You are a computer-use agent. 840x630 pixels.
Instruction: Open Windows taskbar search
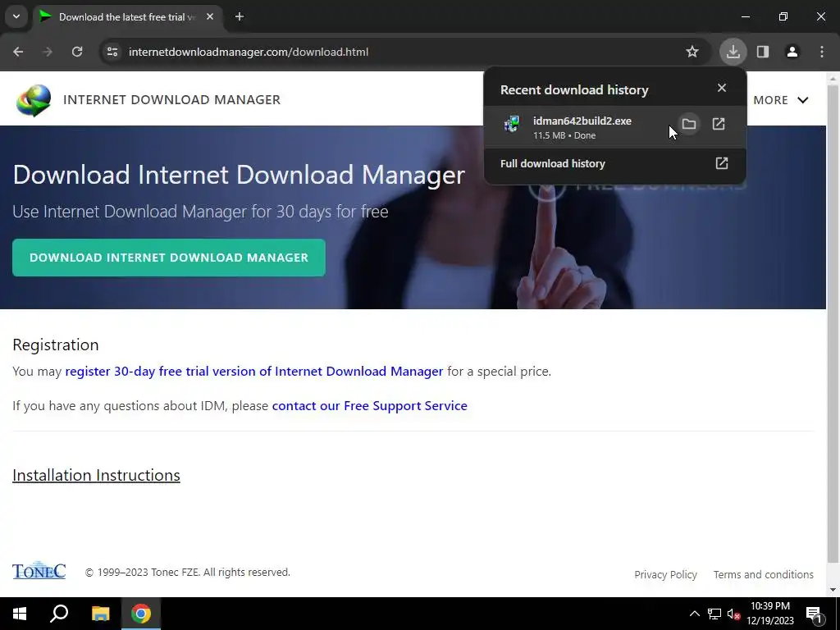coord(59,614)
